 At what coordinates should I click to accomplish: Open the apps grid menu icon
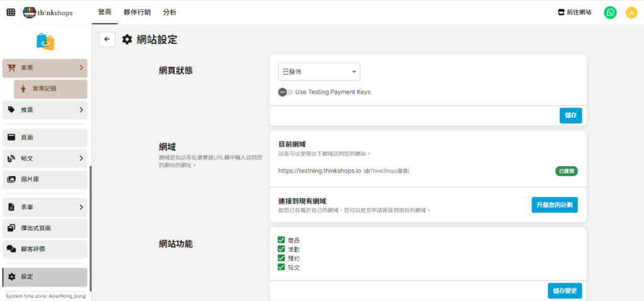[x=11, y=12]
